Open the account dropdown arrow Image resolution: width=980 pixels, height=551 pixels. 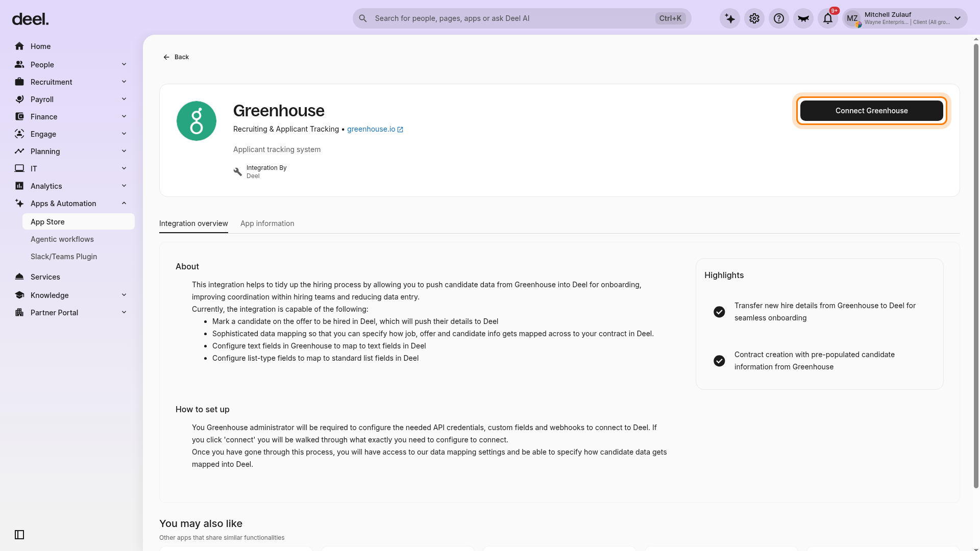pyautogui.click(x=958, y=18)
